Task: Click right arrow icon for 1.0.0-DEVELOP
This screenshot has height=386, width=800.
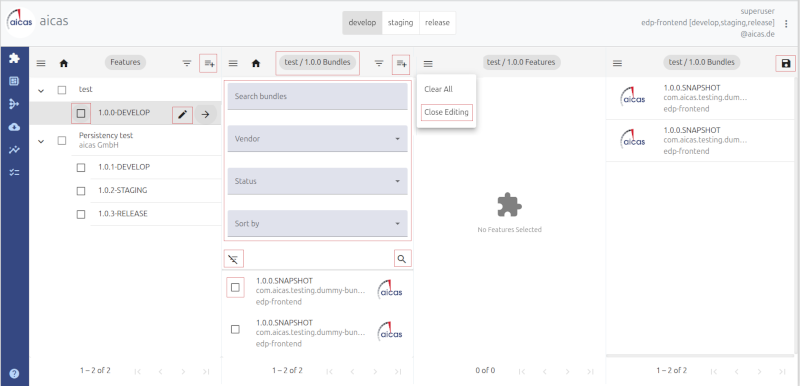Action: [x=205, y=115]
